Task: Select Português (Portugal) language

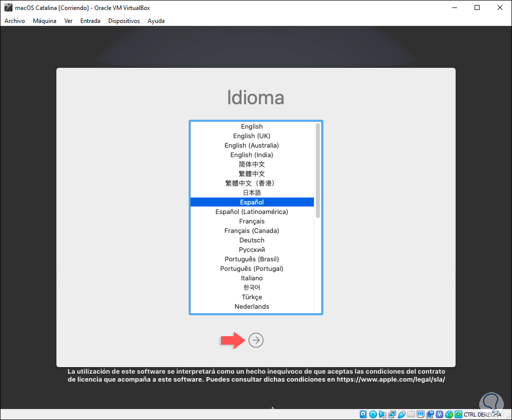Action: pyautogui.click(x=252, y=268)
